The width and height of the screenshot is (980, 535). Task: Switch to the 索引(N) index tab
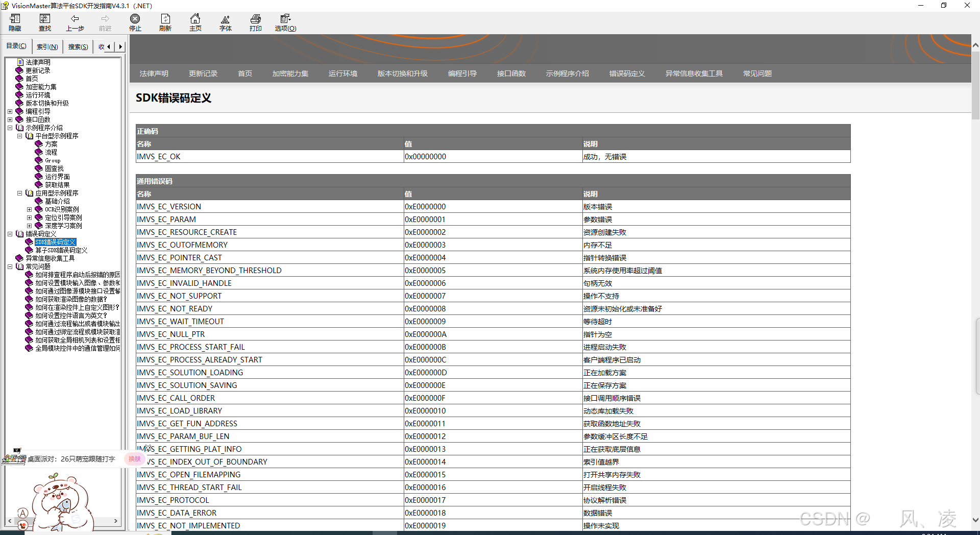pyautogui.click(x=47, y=46)
